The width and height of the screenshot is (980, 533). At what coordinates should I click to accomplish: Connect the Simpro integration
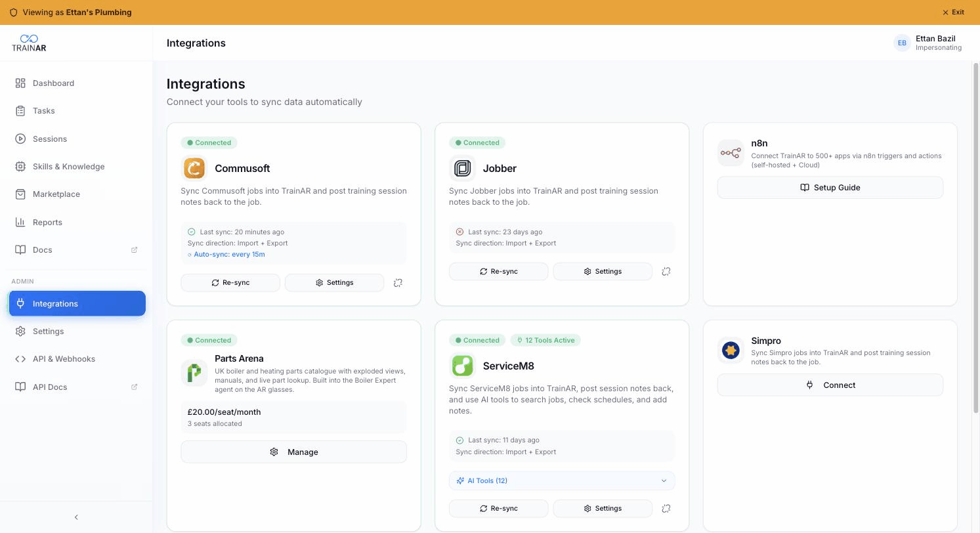pyautogui.click(x=830, y=385)
